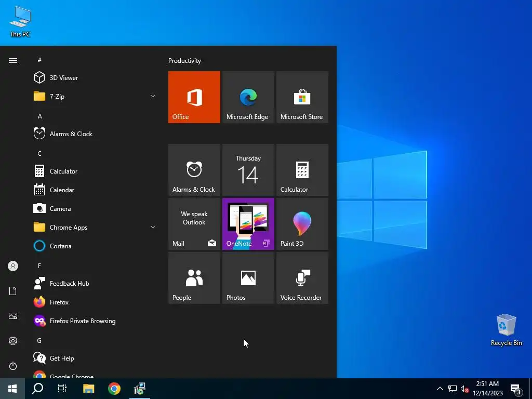Image resolution: width=532 pixels, height=399 pixels.
Task: Launch Google Chrome from the app list
Action: pyautogui.click(x=95, y=375)
